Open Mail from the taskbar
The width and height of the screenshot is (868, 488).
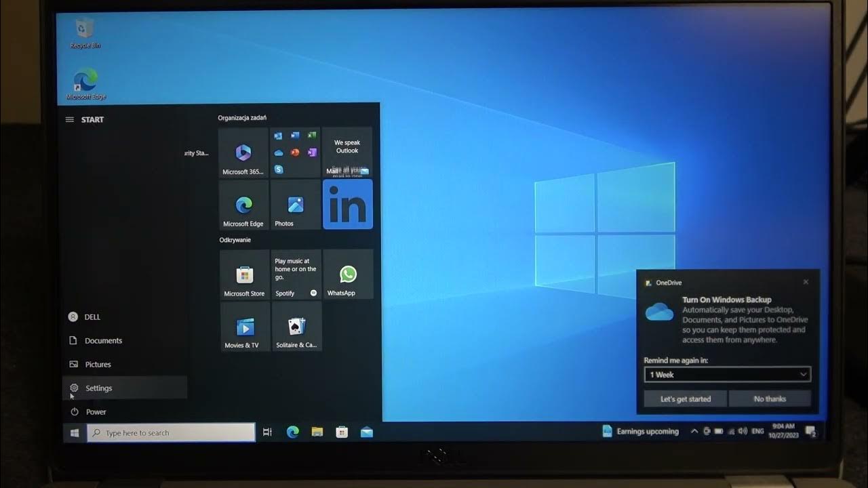tap(367, 432)
